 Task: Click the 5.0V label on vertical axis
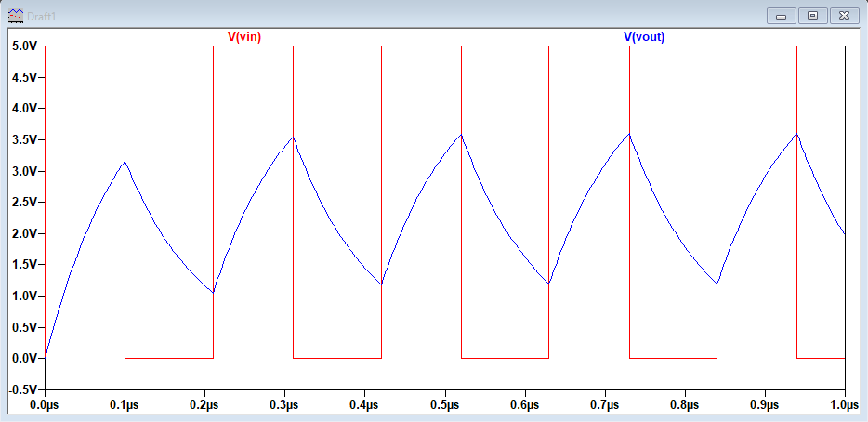23,46
